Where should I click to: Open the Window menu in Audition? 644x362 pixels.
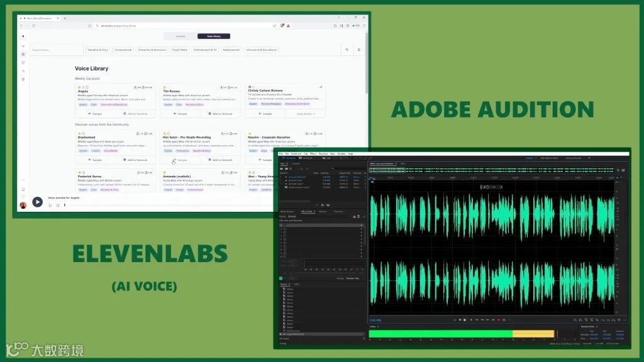click(341, 154)
